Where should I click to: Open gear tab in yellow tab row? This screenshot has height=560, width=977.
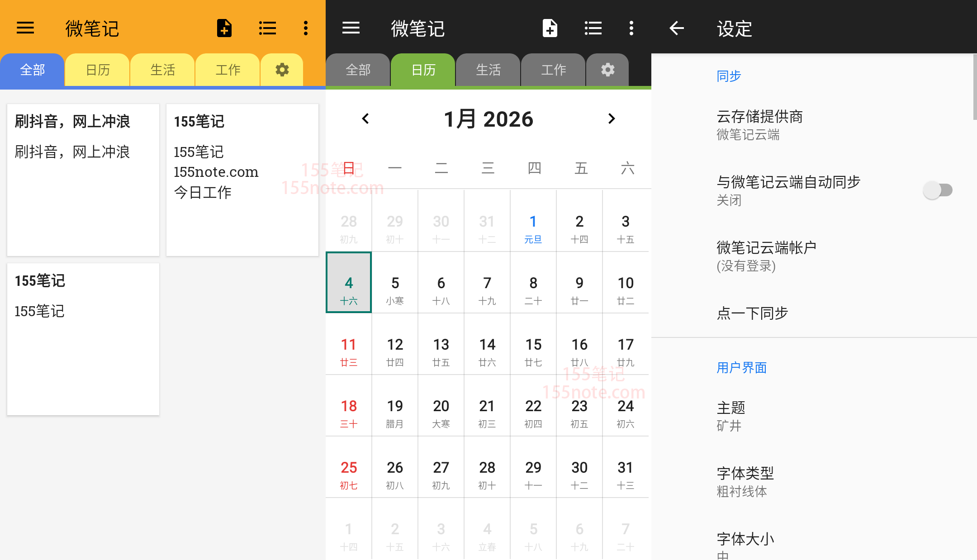(x=282, y=70)
